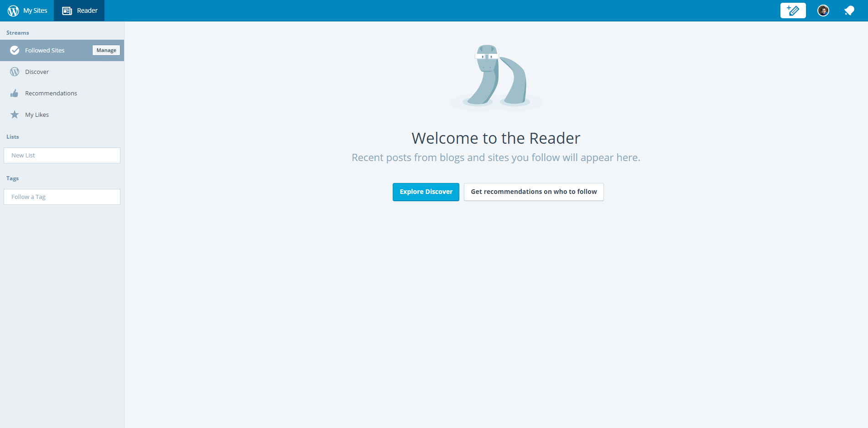
Task: Select Followed Sites stream
Action: coord(45,50)
